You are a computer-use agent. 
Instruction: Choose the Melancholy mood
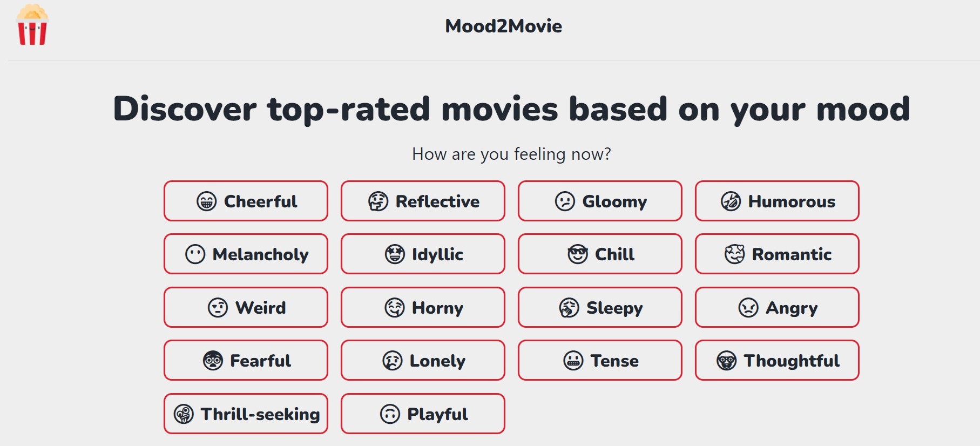[x=246, y=254]
